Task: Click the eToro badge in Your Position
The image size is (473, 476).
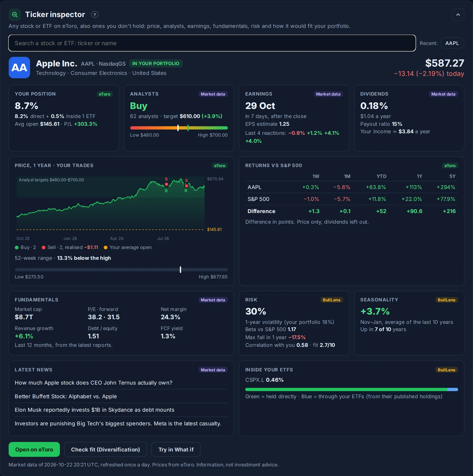Action: 105,94
